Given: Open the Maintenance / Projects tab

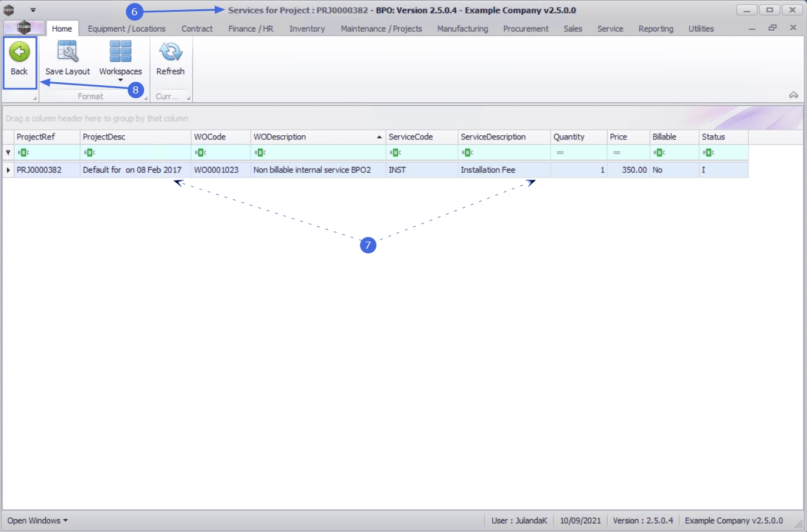Looking at the screenshot, I should (x=381, y=28).
